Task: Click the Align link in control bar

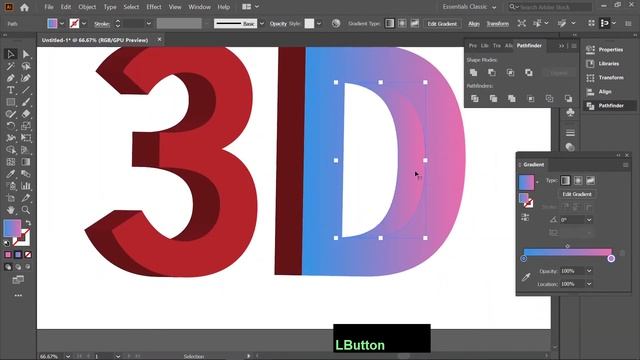Action: pyautogui.click(x=473, y=24)
